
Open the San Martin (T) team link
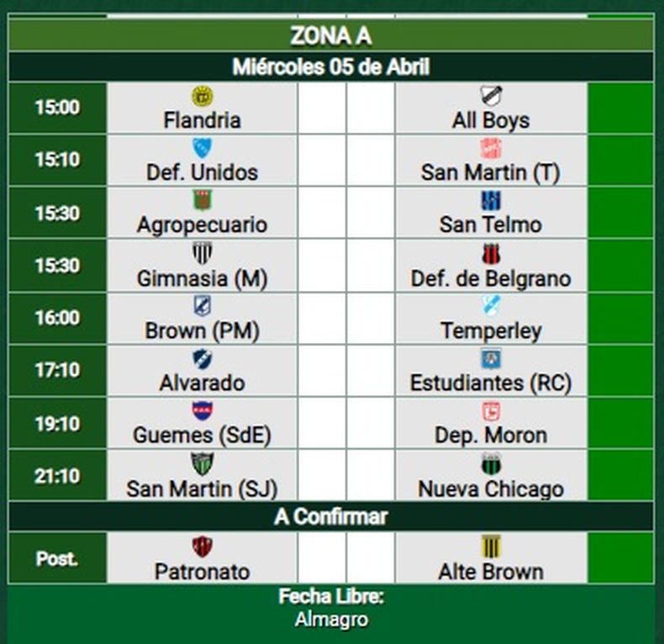491,173
